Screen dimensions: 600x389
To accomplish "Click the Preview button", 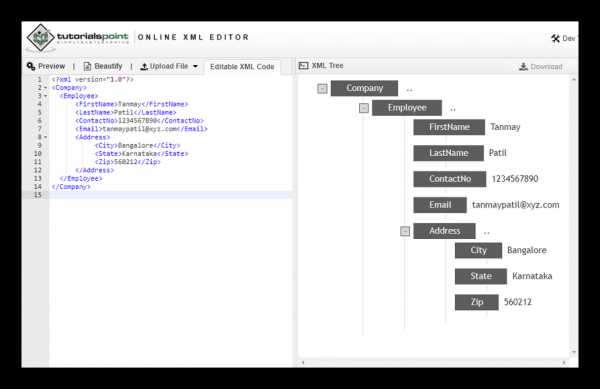I will (x=46, y=66).
